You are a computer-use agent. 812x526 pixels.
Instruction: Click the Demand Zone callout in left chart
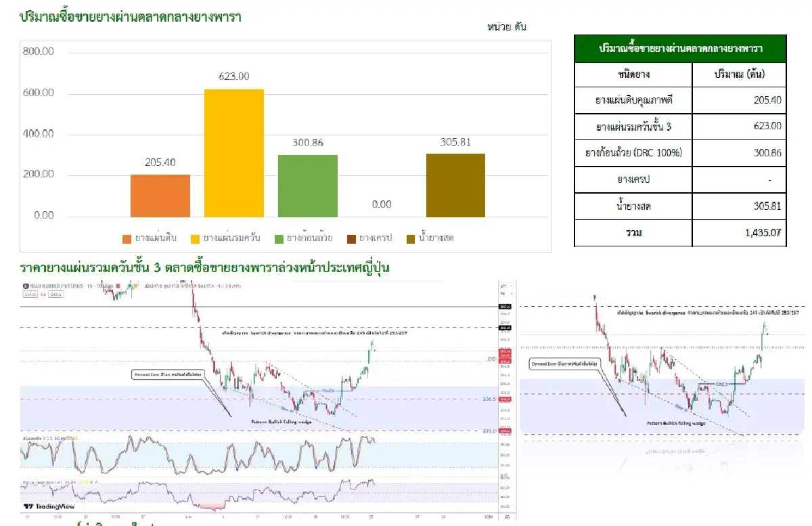[x=167, y=374]
